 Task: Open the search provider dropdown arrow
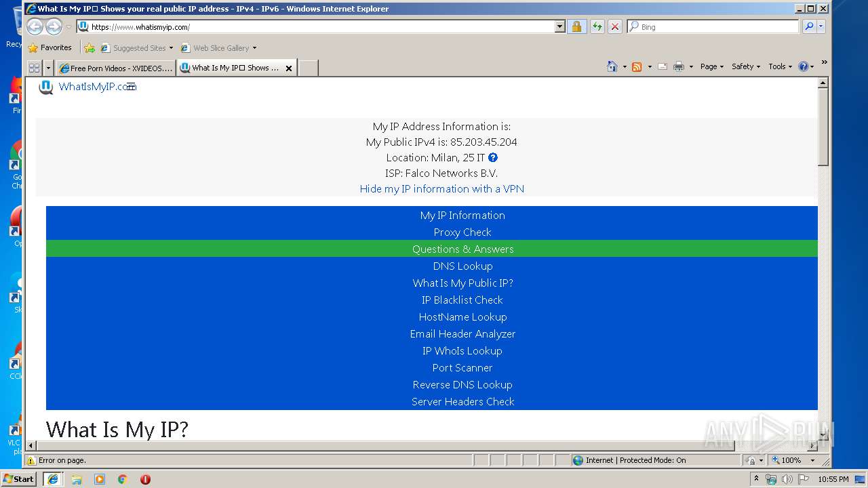pos(821,27)
